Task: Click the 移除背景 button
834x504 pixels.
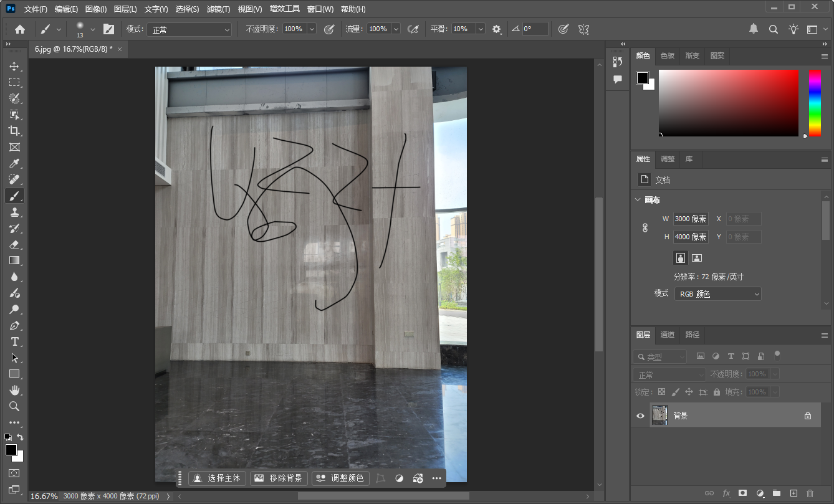Action: pyautogui.click(x=278, y=478)
